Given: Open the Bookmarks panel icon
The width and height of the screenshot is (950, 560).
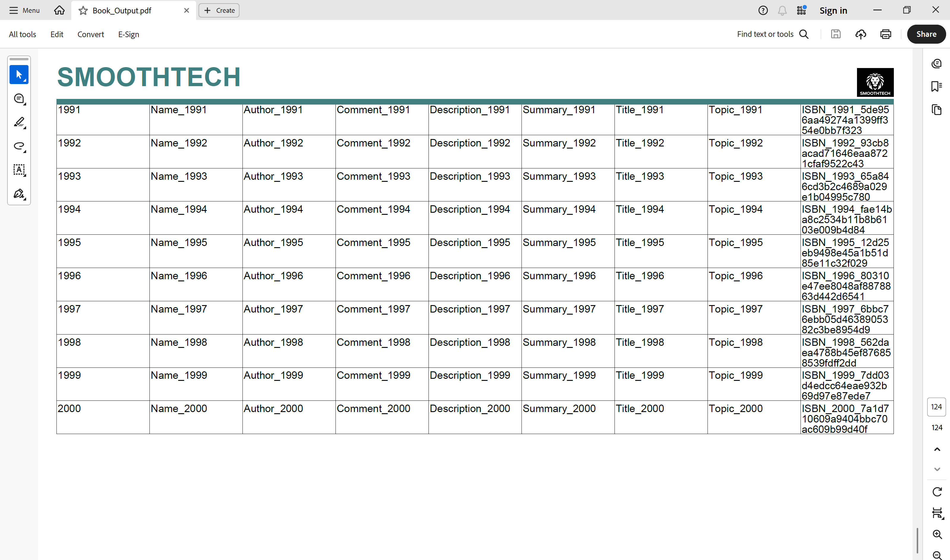Looking at the screenshot, I should [x=936, y=86].
